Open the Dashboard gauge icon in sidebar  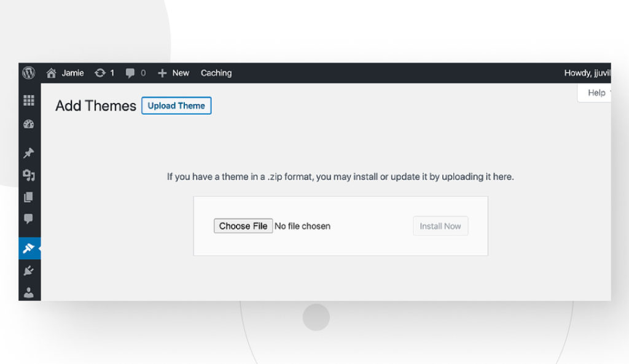[28, 124]
